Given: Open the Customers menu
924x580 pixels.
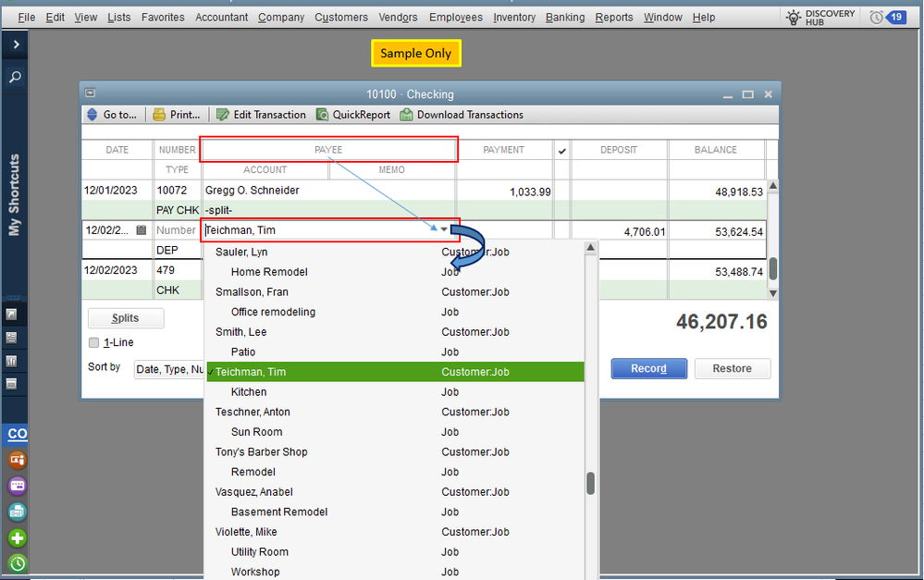Looking at the screenshot, I should pyautogui.click(x=341, y=18).
